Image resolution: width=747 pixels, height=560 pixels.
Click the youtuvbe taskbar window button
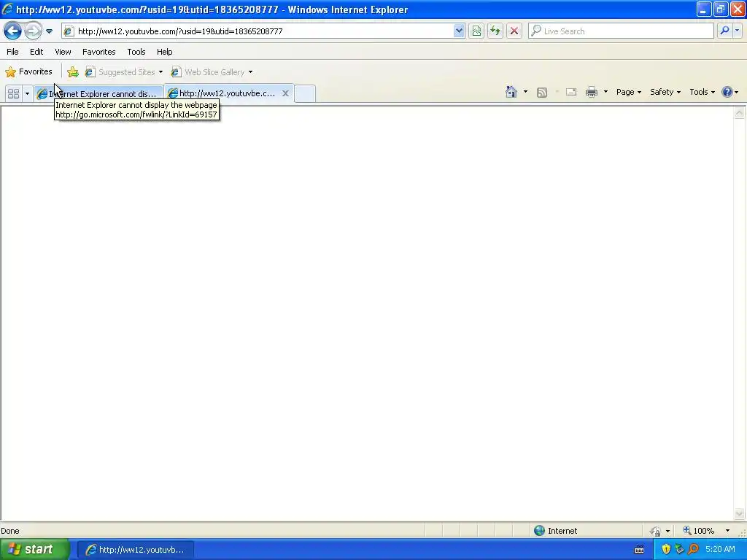coord(135,550)
